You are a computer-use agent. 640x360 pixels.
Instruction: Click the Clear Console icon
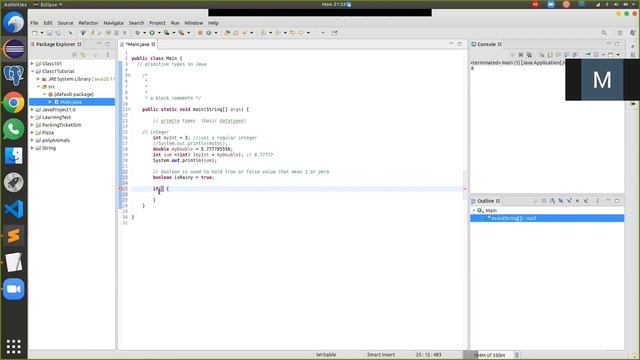point(542,54)
